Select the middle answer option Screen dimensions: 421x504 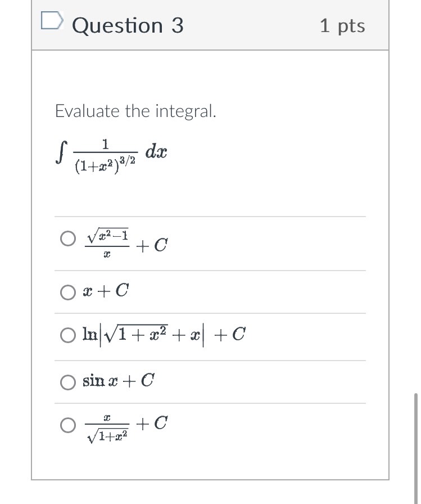click(67, 335)
